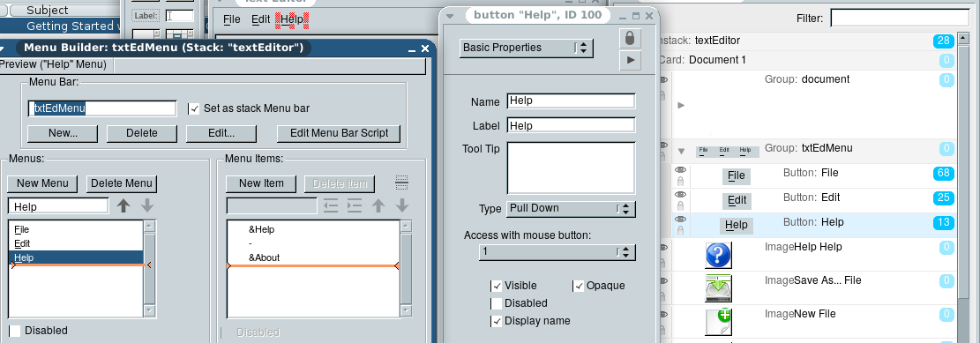The image size is (980, 343).
Task: Toggle the eye icon for Button Edit
Action: click(681, 194)
